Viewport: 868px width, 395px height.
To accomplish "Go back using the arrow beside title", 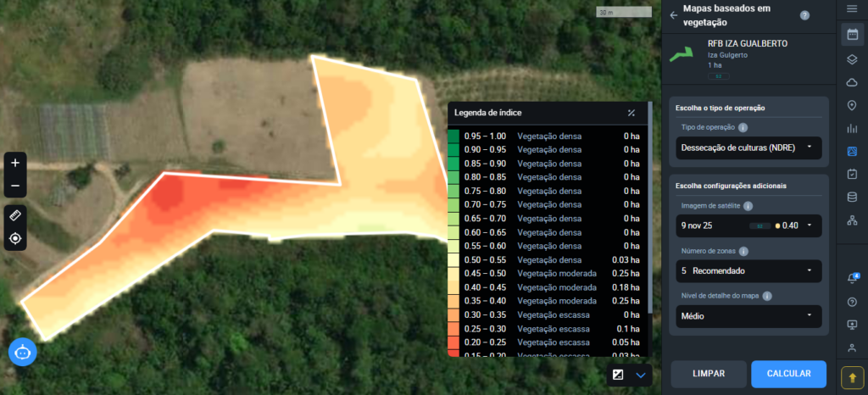I will [x=674, y=15].
